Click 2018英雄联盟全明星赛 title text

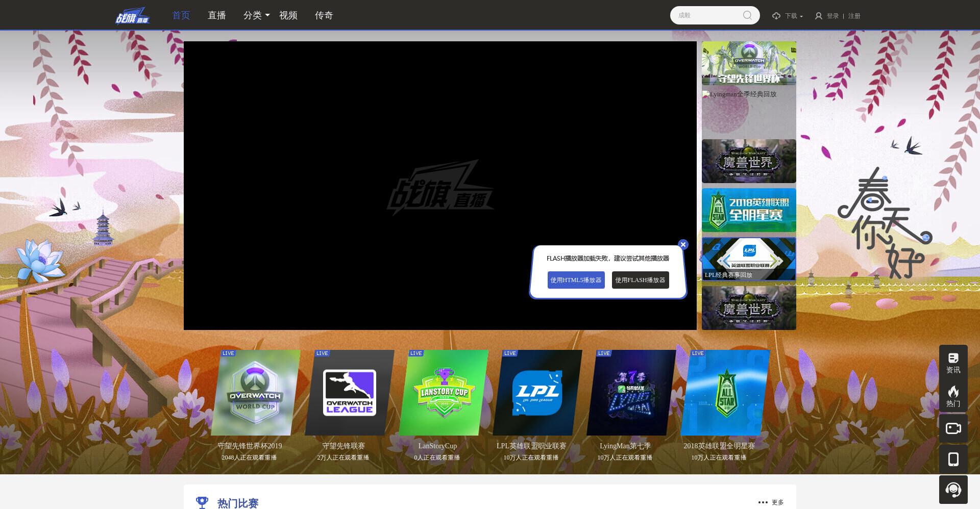point(719,446)
